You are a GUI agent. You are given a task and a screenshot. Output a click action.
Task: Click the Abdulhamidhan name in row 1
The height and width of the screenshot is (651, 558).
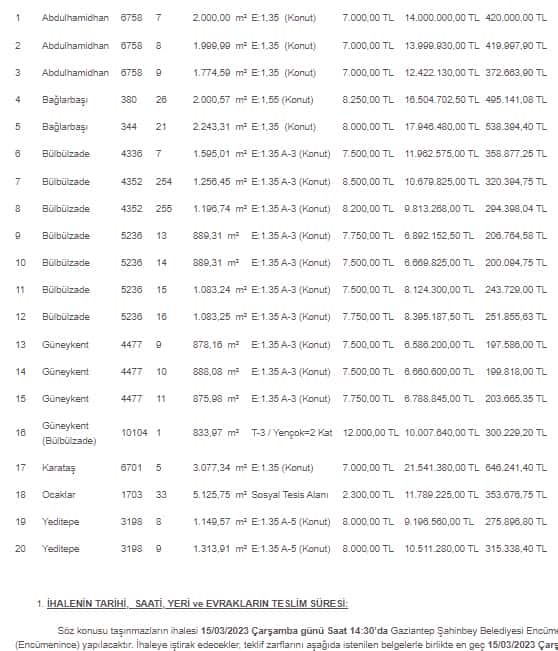pos(75,18)
